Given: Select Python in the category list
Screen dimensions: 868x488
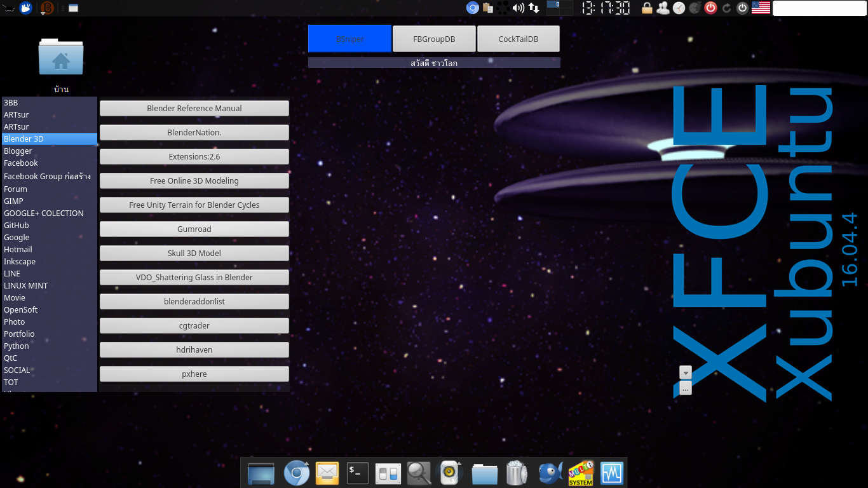Looking at the screenshot, I should [x=50, y=346].
